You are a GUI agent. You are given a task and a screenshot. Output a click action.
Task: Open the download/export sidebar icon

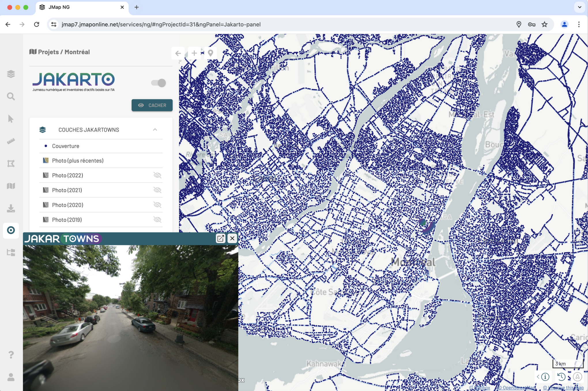coord(11,208)
